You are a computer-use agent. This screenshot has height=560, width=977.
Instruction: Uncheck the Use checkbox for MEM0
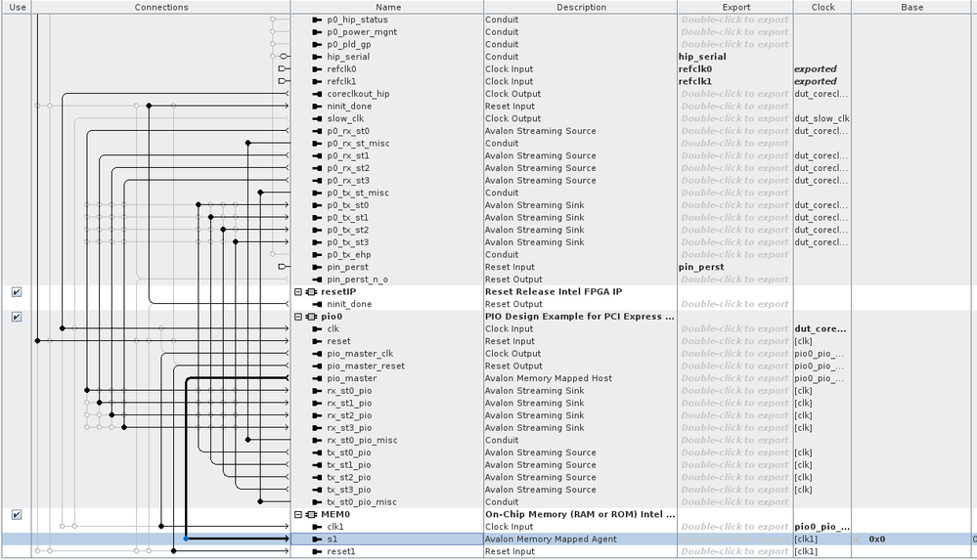(17, 514)
